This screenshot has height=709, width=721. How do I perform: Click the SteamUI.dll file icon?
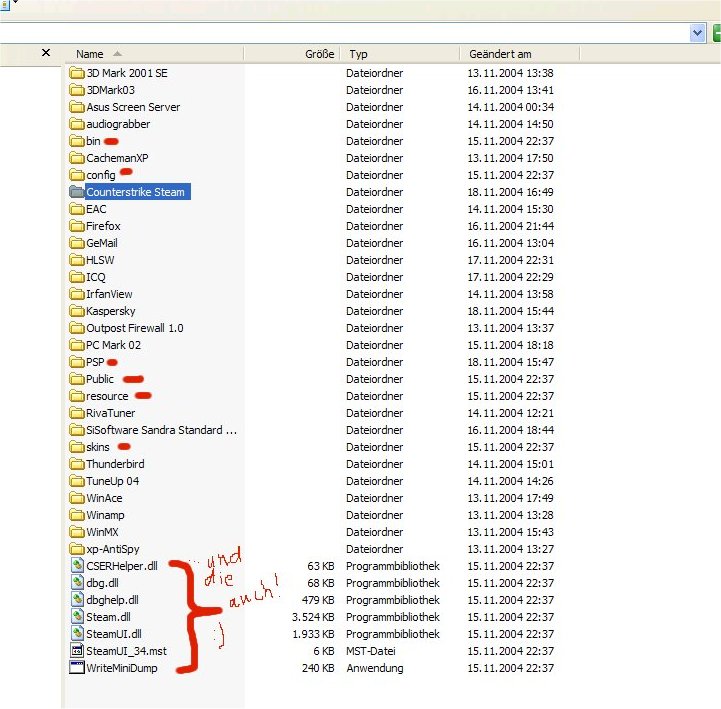(x=77, y=634)
